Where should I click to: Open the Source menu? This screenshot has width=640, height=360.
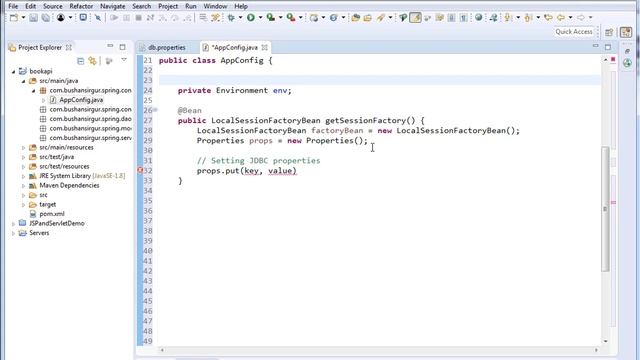tap(53, 6)
